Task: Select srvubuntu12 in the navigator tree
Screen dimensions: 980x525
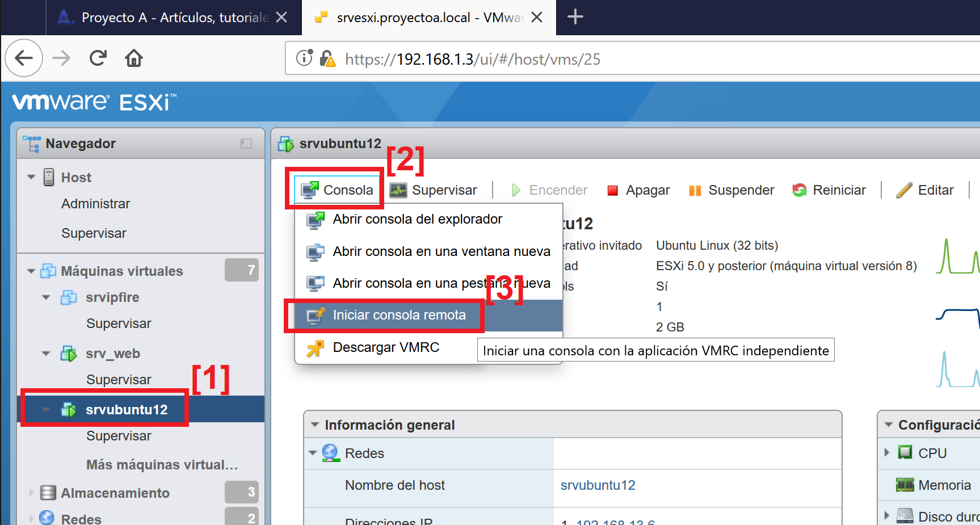Action: [127, 410]
